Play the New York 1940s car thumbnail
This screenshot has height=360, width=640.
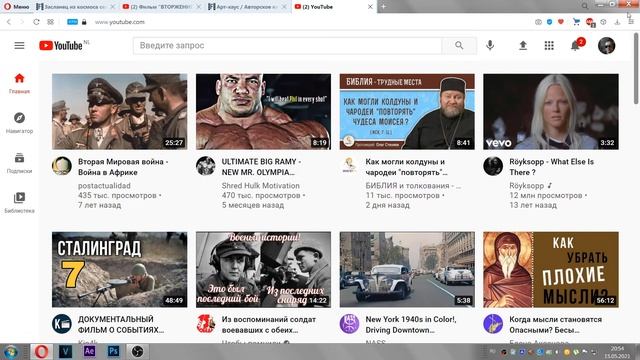(x=407, y=269)
